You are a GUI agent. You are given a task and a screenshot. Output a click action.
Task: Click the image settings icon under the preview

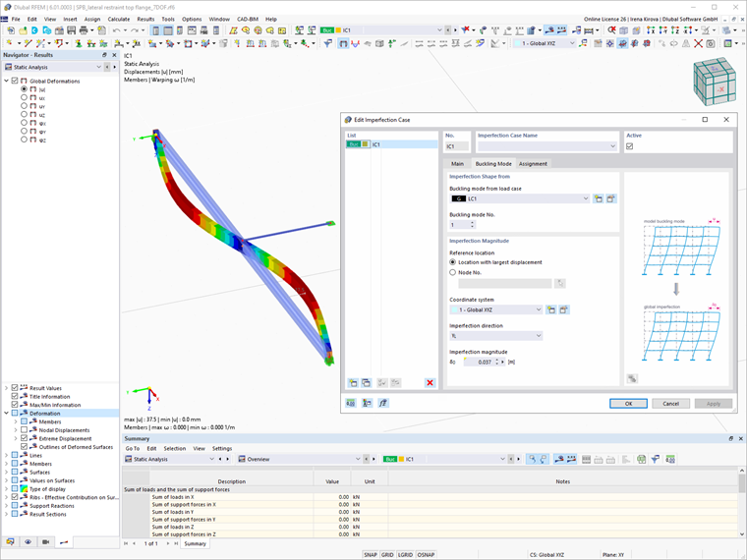pyautogui.click(x=632, y=378)
